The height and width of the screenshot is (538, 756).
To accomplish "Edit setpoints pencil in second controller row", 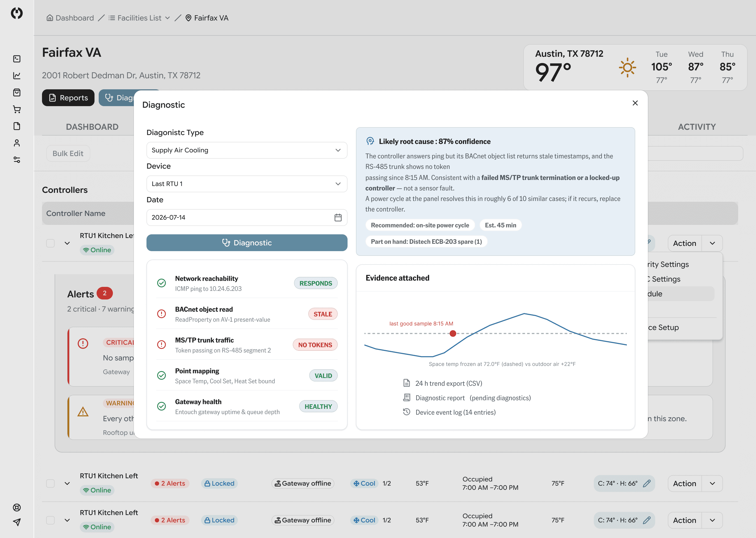I will point(647,483).
